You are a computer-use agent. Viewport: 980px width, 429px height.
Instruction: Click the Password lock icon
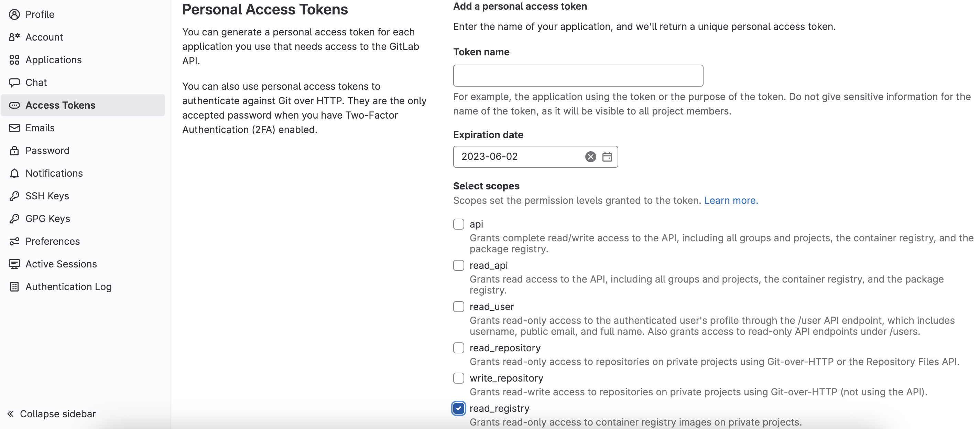point(14,151)
